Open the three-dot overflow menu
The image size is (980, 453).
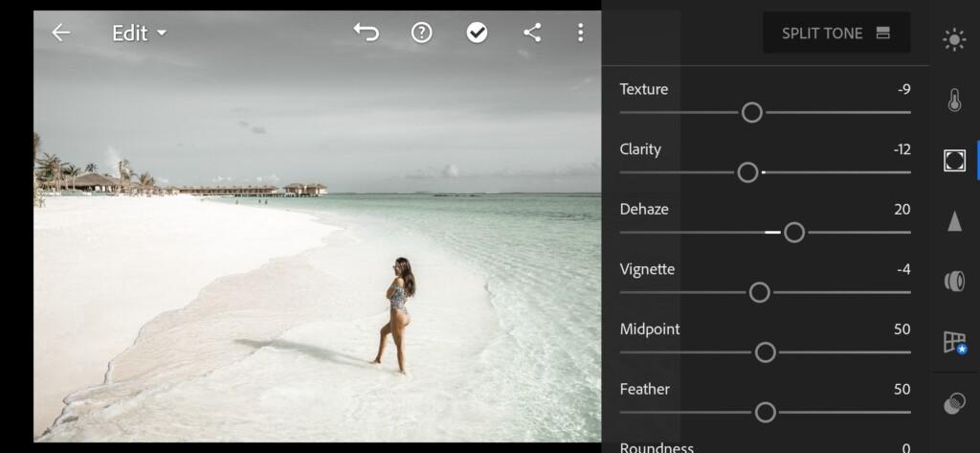point(581,33)
